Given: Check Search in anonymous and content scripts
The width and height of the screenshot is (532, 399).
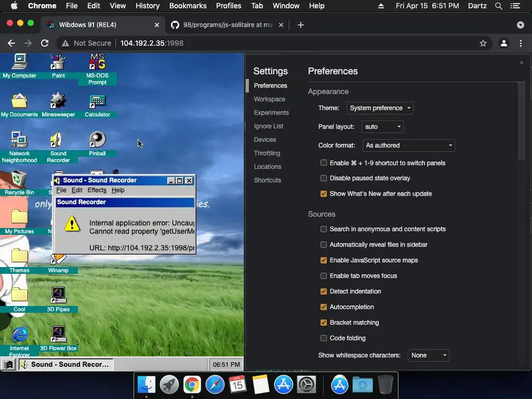Looking at the screenshot, I should 324,229.
